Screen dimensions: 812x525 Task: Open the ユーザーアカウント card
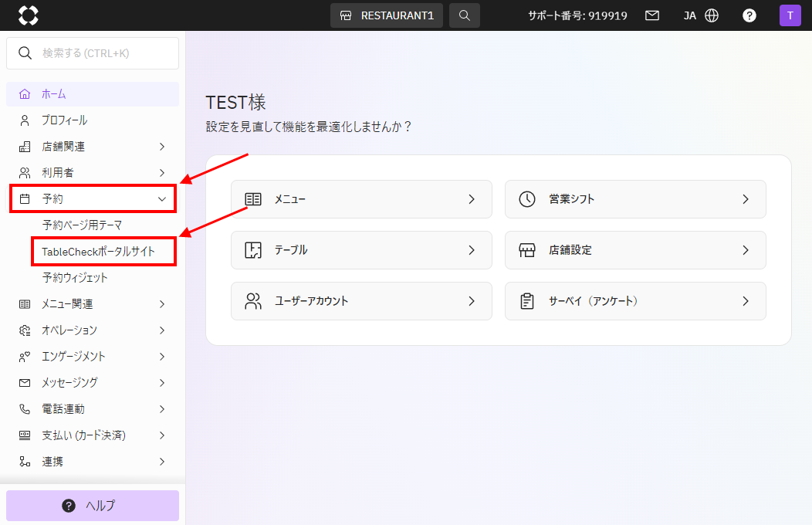click(361, 301)
